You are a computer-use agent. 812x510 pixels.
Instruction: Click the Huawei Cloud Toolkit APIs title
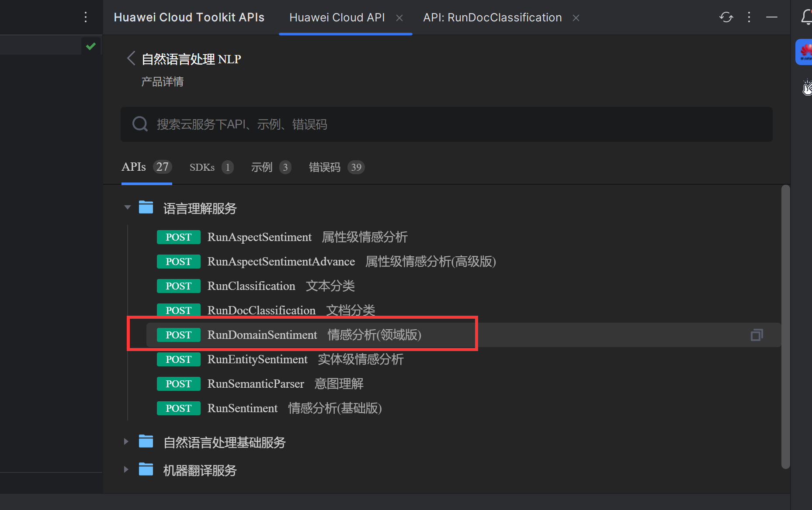coord(189,17)
